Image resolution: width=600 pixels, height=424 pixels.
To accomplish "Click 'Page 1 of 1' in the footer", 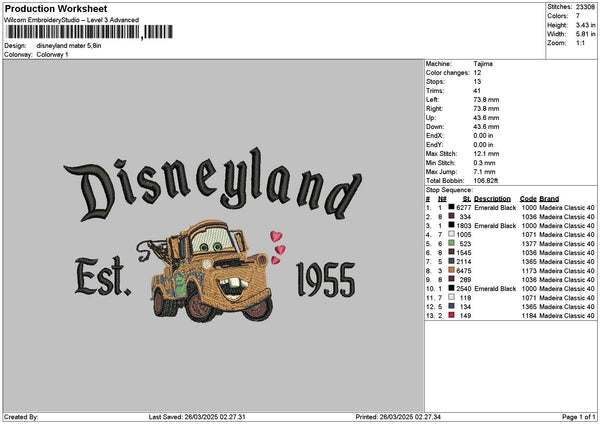I will point(579,417).
